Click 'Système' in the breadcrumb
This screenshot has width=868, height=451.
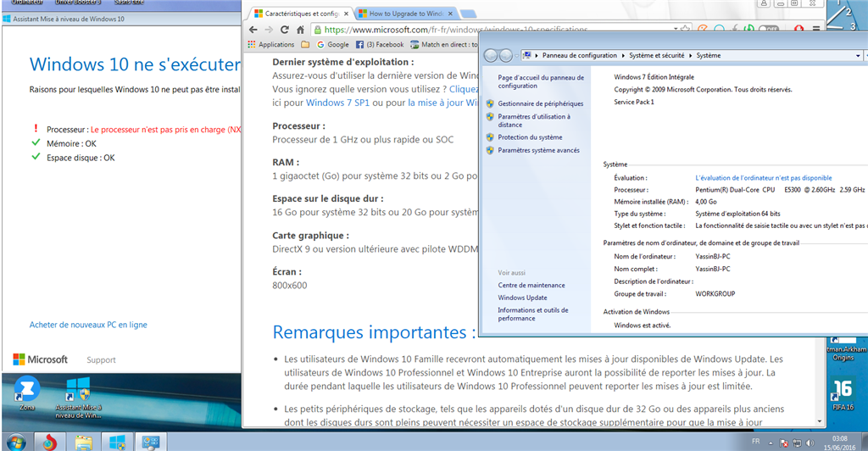click(x=709, y=55)
